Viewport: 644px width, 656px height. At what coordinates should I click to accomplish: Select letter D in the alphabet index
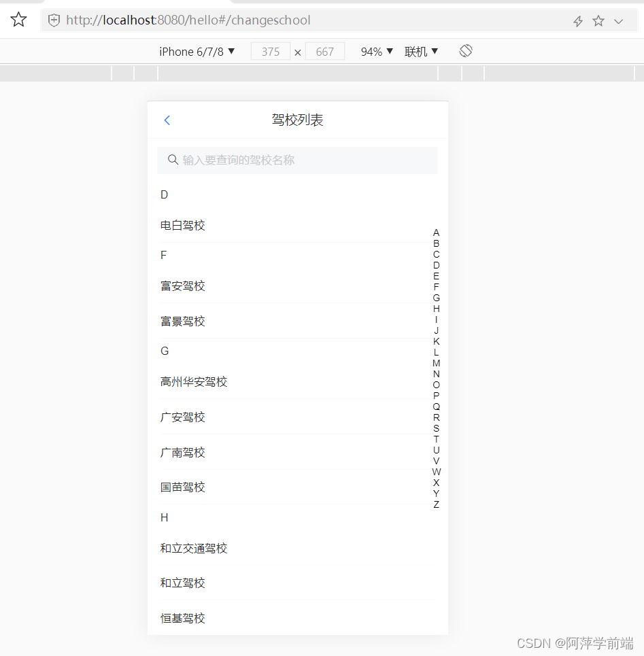coord(436,265)
